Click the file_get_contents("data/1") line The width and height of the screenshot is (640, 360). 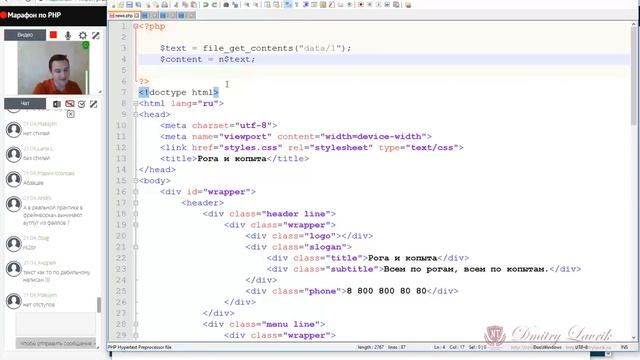coord(255,49)
